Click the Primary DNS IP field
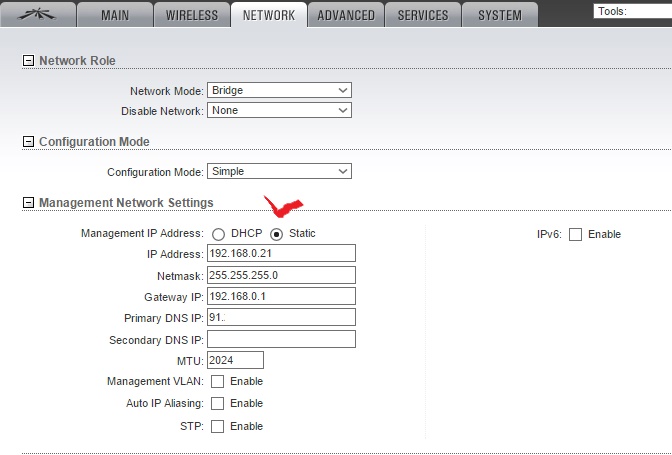This screenshot has width=672, height=455. pyautogui.click(x=281, y=317)
